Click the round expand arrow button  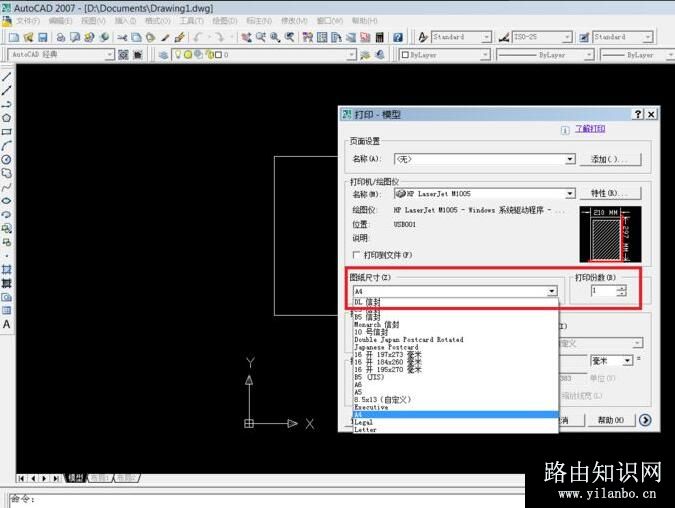coord(645,420)
